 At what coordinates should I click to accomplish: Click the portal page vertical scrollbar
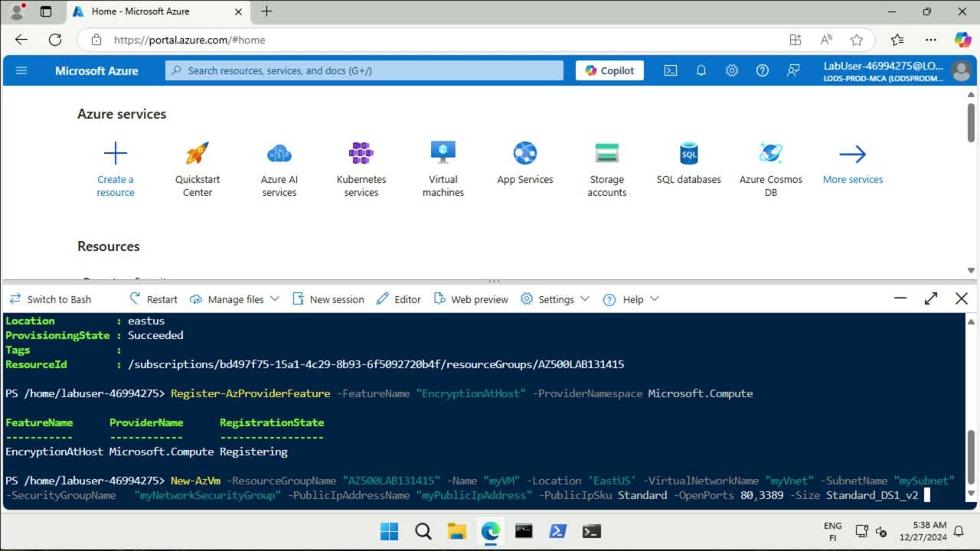pos(971,122)
